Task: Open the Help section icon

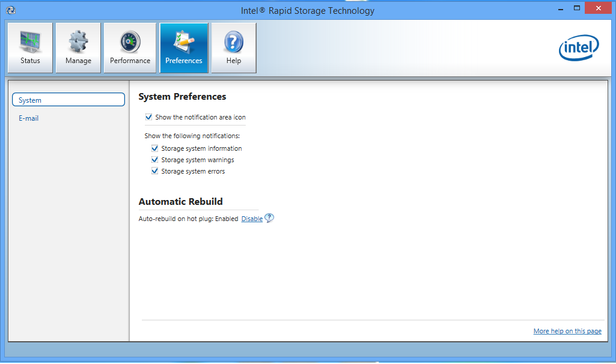Action: tap(233, 47)
